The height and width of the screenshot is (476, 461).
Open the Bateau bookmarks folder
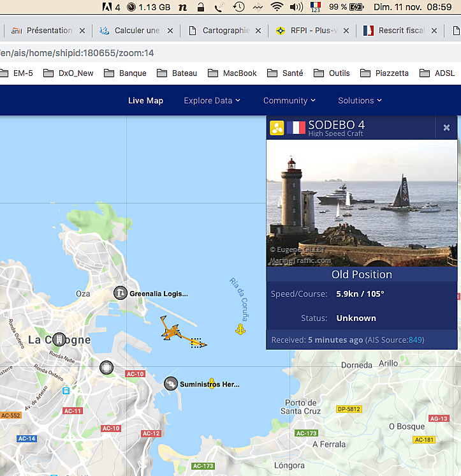pyautogui.click(x=177, y=73)
